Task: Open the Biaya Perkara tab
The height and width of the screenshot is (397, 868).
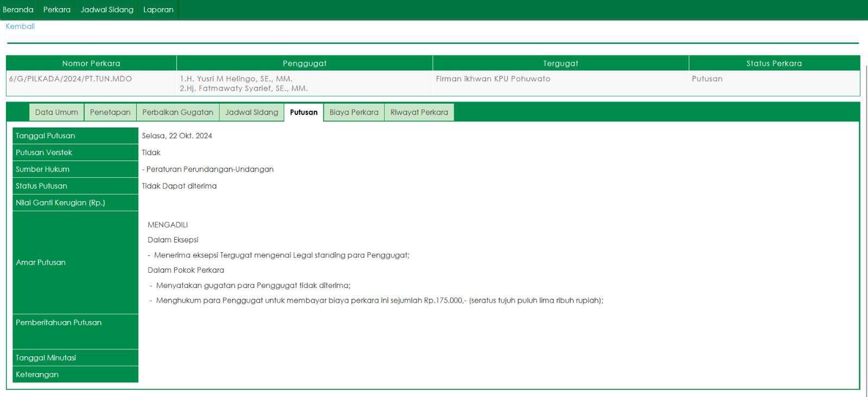Action: 354,112
